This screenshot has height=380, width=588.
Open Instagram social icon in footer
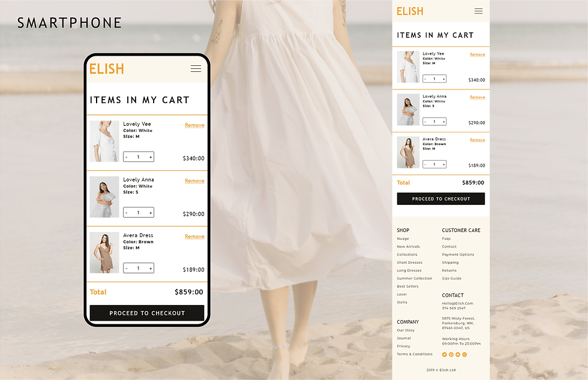pos(464,354)
